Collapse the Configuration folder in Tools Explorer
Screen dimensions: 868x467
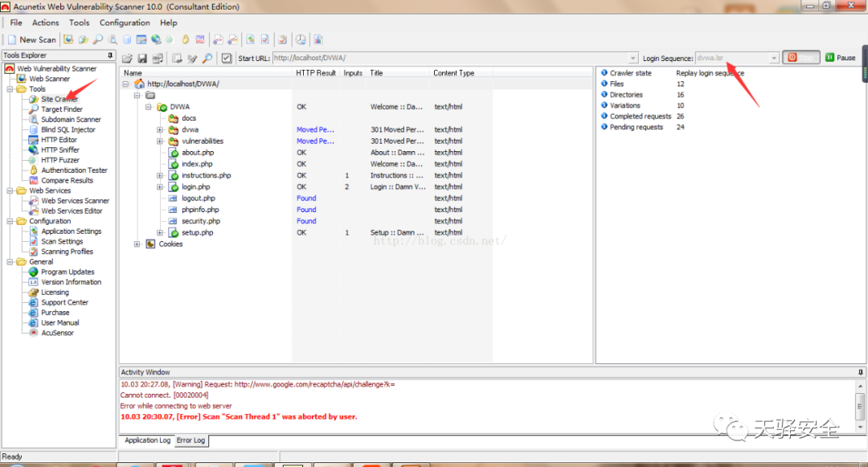point(10,221)
